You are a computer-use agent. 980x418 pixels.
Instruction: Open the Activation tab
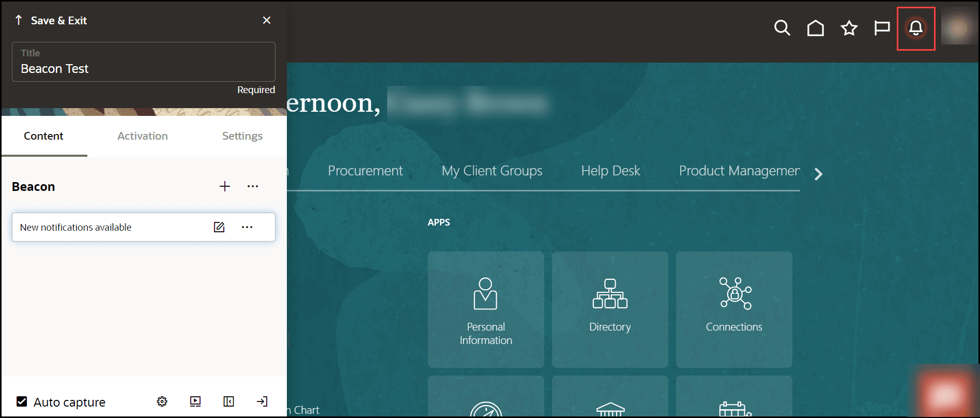143,136
